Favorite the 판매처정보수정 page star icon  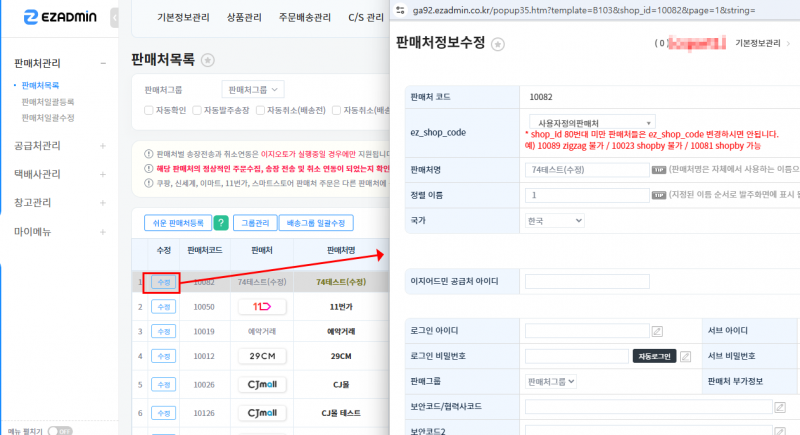498,44
